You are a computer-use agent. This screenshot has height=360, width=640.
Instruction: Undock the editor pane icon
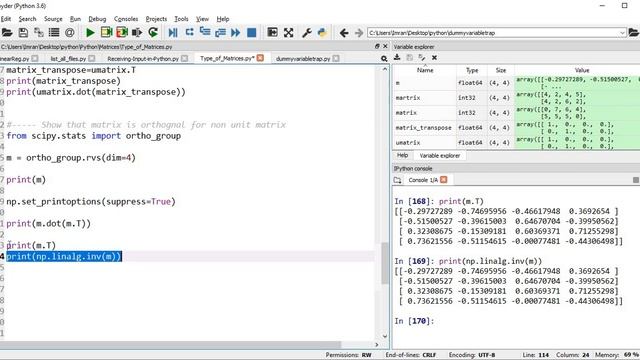click(x=377, y=47)
